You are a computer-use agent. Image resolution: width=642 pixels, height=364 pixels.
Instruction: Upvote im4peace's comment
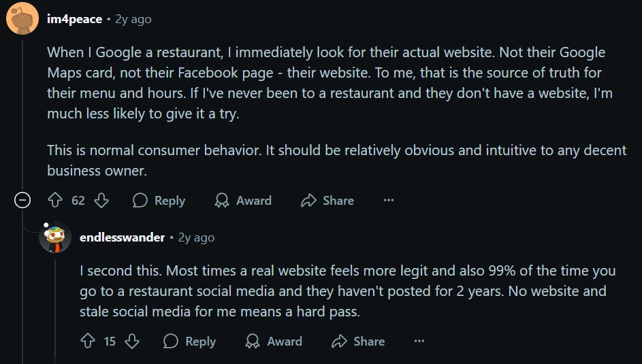(55, 201)
